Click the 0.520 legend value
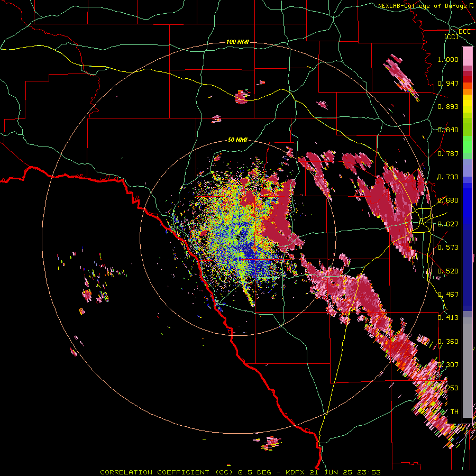This screenshot has width=476, height=476. tap(448, 271)
